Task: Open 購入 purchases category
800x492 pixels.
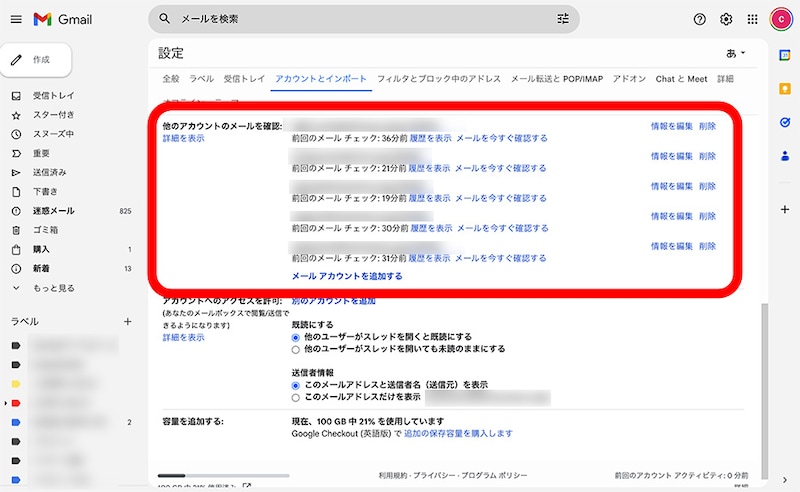Action: point(41,249)
